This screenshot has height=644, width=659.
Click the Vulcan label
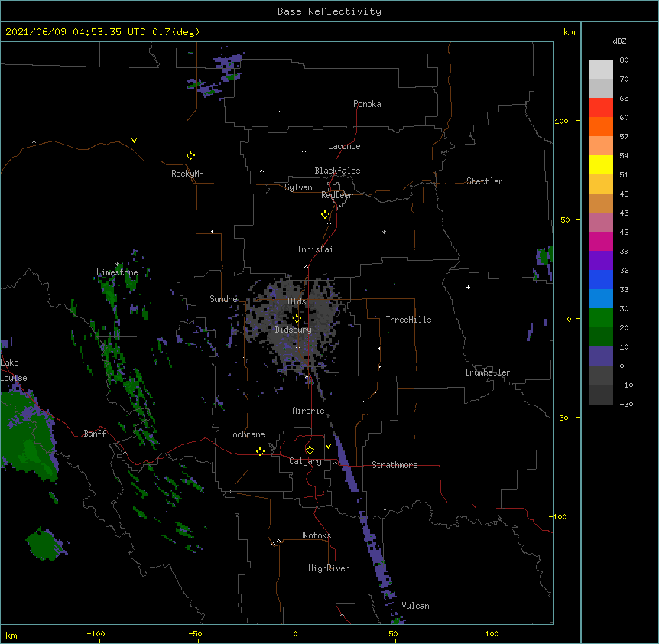[415, 606]
